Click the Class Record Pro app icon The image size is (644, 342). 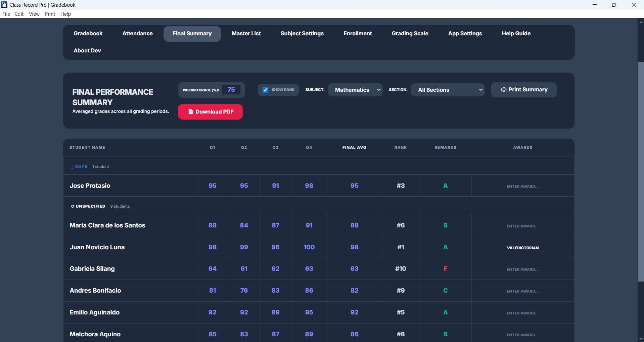tap(4, 5)
